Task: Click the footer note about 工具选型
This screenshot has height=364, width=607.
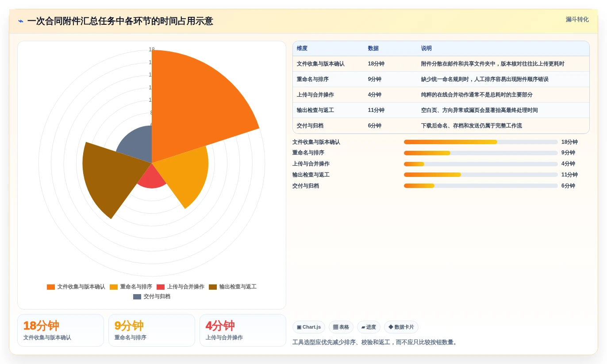Action: pos(376,342)
